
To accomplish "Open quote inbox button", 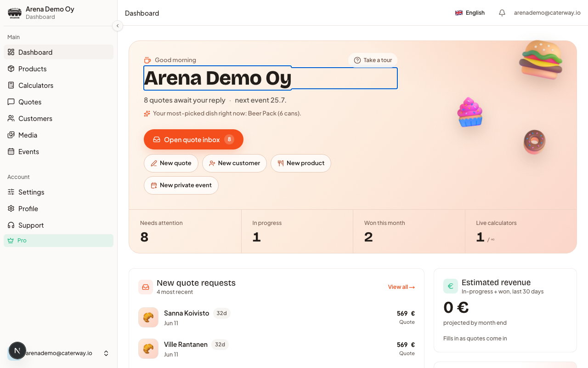I will [x=193, y=139].
